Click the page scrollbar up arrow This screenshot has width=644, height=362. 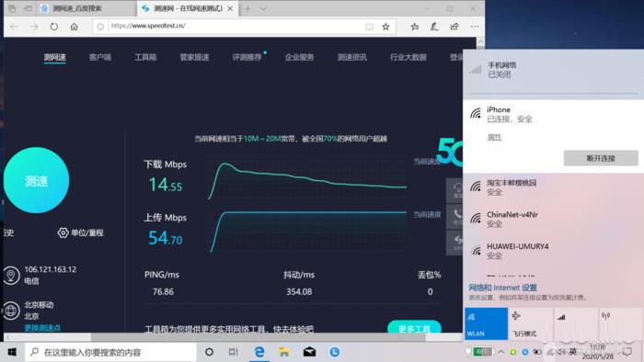[480, 41]
